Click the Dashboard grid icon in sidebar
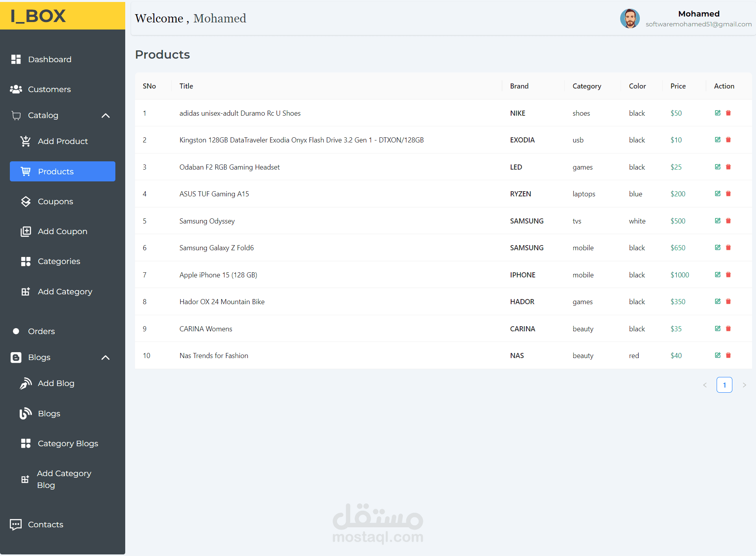Screen dimensions: 756x556 tap(16, 59)
